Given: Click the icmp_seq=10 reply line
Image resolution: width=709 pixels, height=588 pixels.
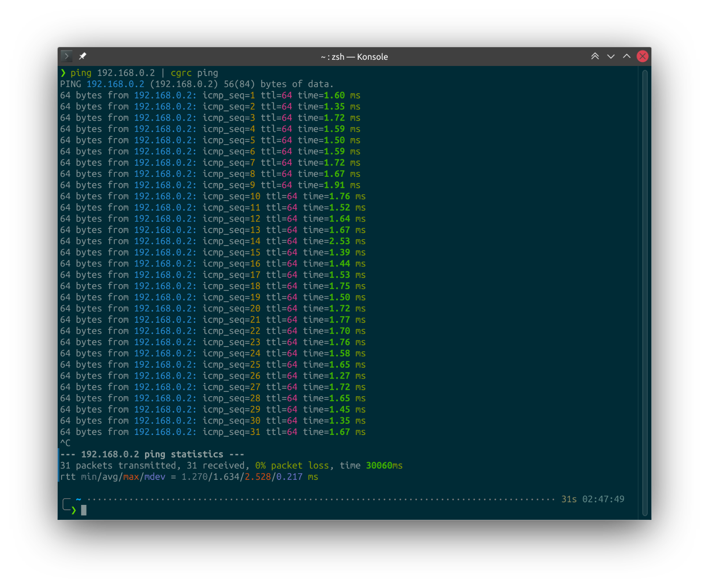Looking at the screenshot, I should point(213,196).
